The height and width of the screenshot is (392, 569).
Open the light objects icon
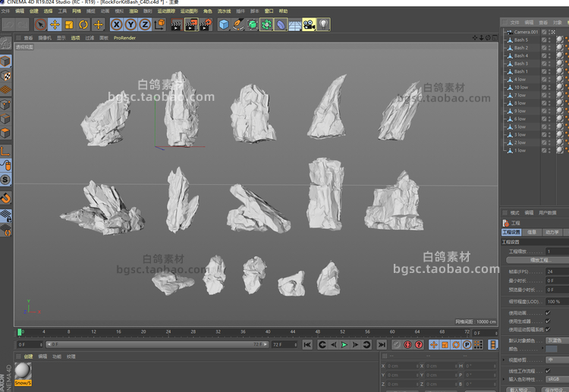[x=323, y=25]
